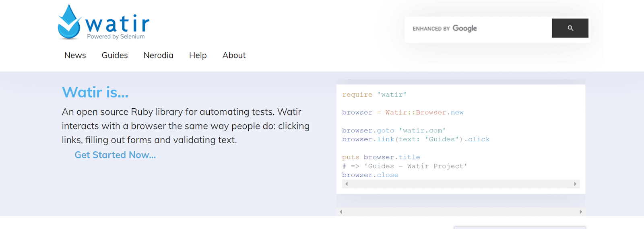Click the "Powered by Selenium" tagline
The height and width of the screenshot is (229, 644).
pyautogui.click(x=116, y=37)
